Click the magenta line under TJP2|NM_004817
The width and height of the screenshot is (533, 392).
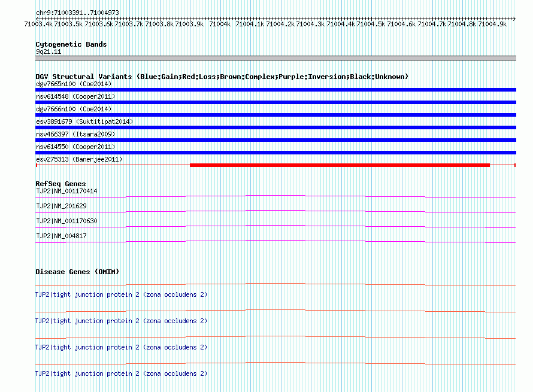pyautogui.click(x=275, y=241)
